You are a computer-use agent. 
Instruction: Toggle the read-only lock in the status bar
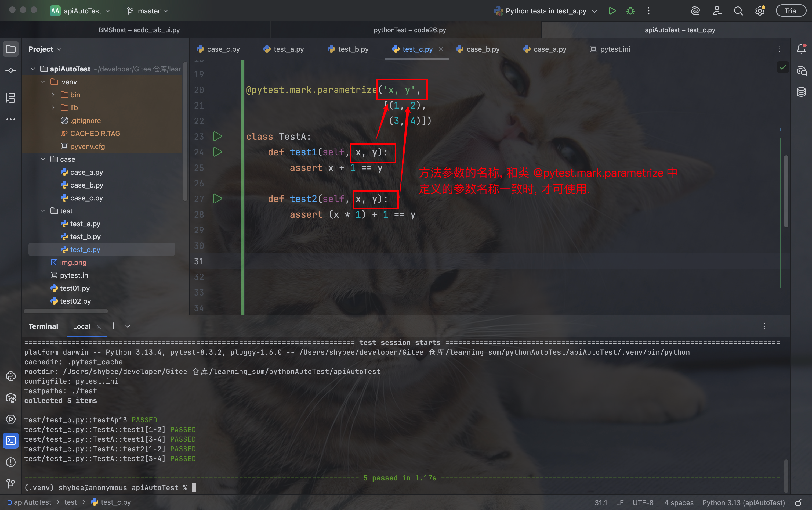coord(799,502)
